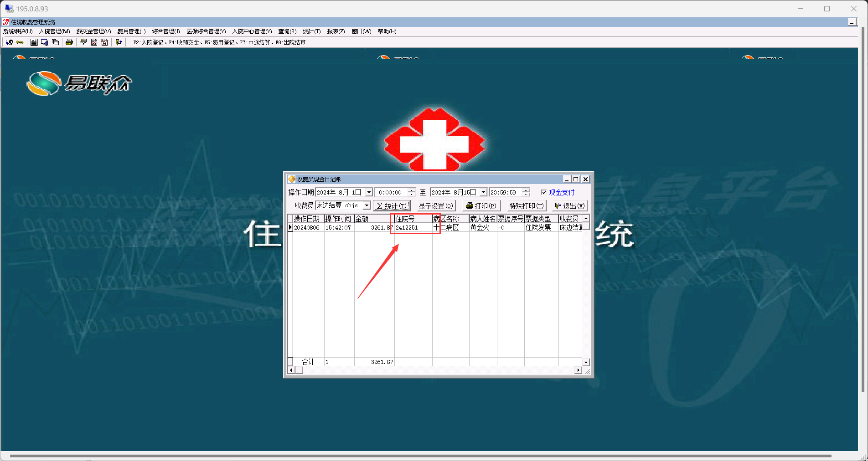Click the 住院发票 cell
The image size is (868, 461).
coord(542,227)
